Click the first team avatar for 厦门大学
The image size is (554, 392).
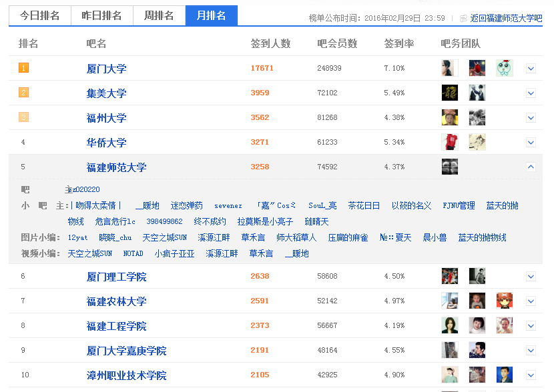pos(450,68)
